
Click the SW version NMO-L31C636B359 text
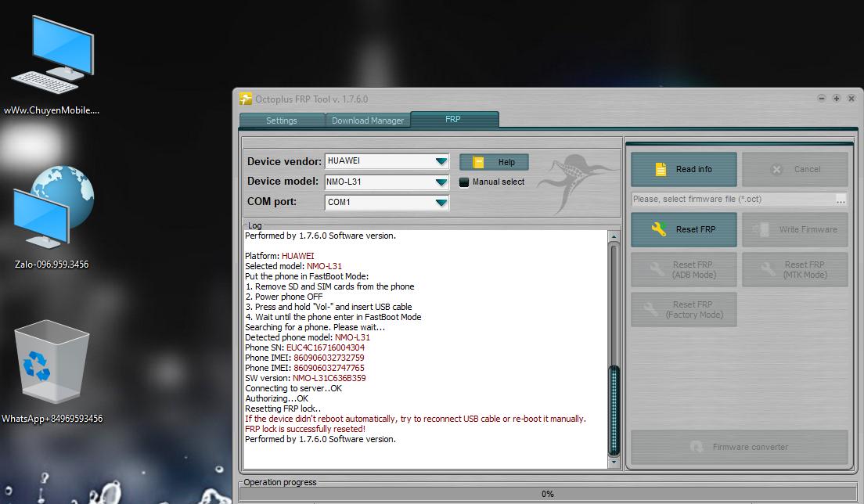(x=329, y=378)
